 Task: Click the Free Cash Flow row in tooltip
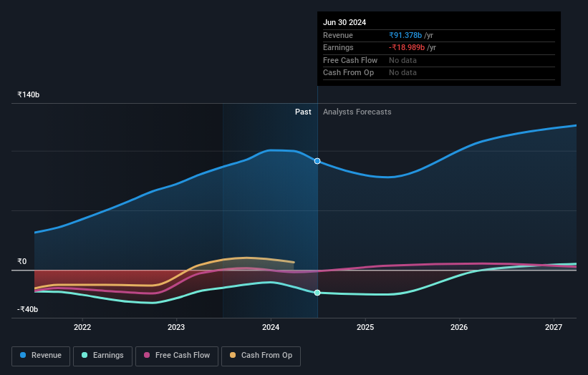pyautogui.click(x=439, y=60)
